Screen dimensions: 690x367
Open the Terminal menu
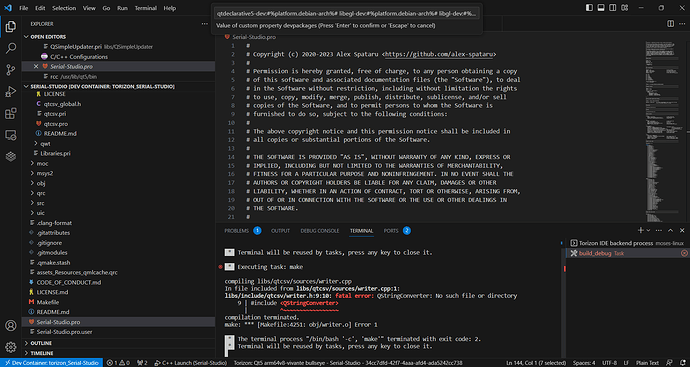tap(145, 8)
